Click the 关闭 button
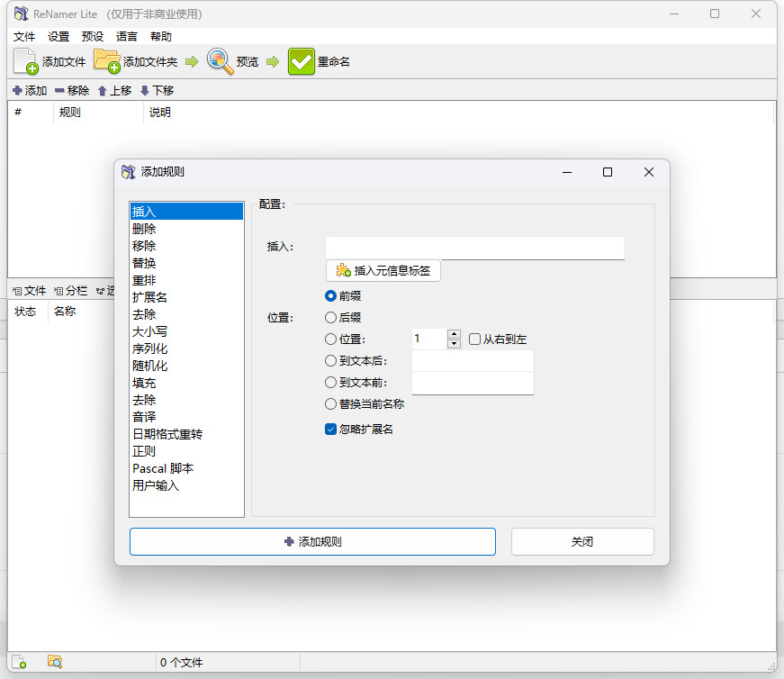The width and height of the screenshot is (784, 679). click(582, 541)
